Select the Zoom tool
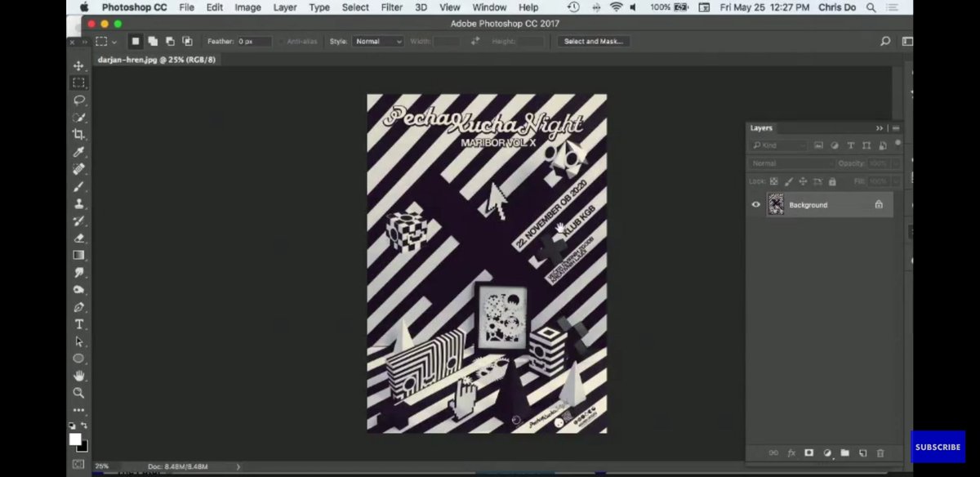Screen dimensions: 980x477 [x=78, y=393]
